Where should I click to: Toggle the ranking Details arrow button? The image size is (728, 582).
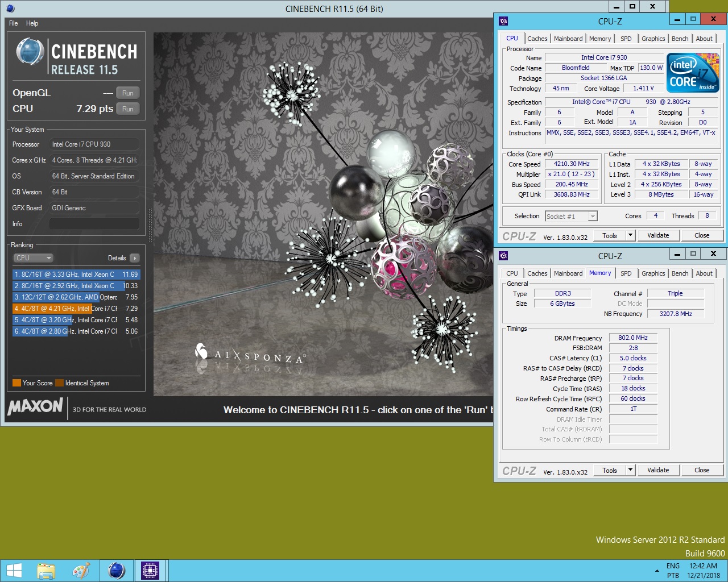click(x=134, y=258)
